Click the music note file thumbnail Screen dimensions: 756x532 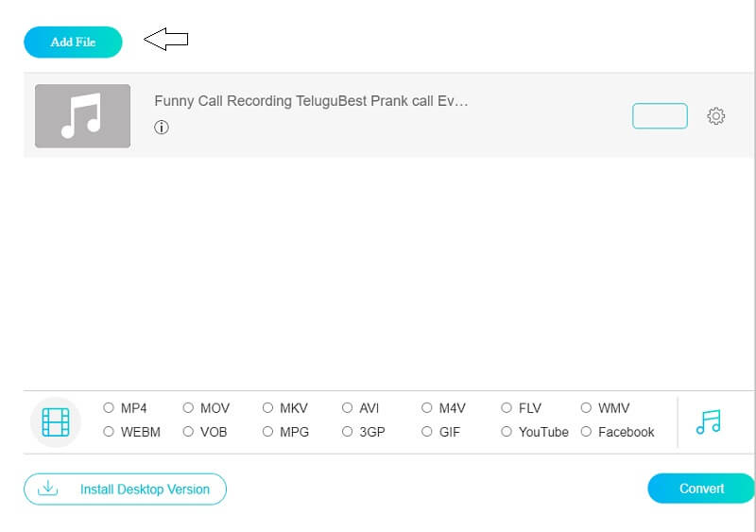82,116
